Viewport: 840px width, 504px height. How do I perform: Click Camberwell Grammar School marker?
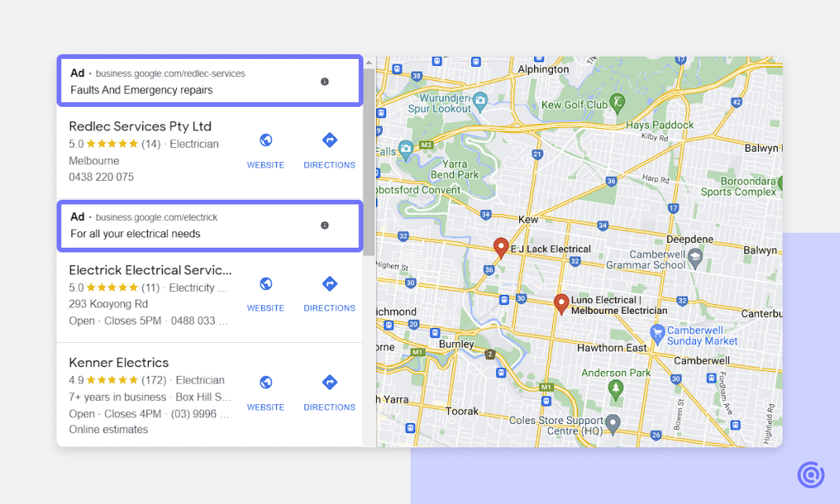tap(694, 258)
